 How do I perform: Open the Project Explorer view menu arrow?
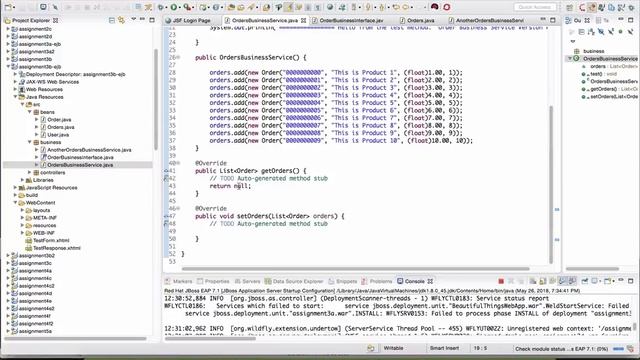click(x=133, y=19)
